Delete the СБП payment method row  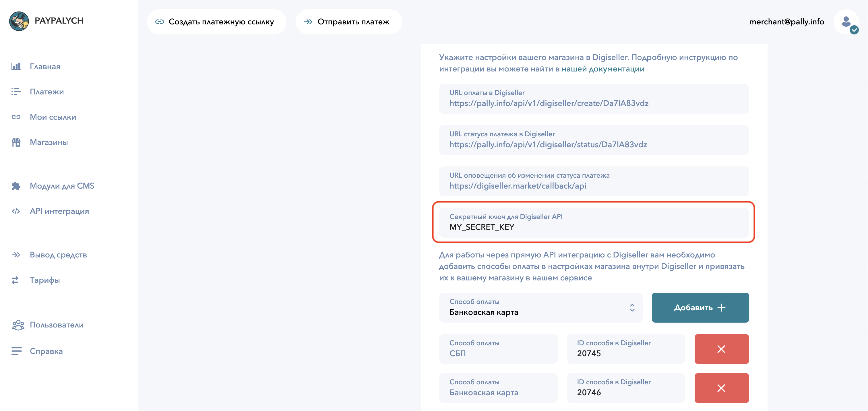[x=721, y=349]
